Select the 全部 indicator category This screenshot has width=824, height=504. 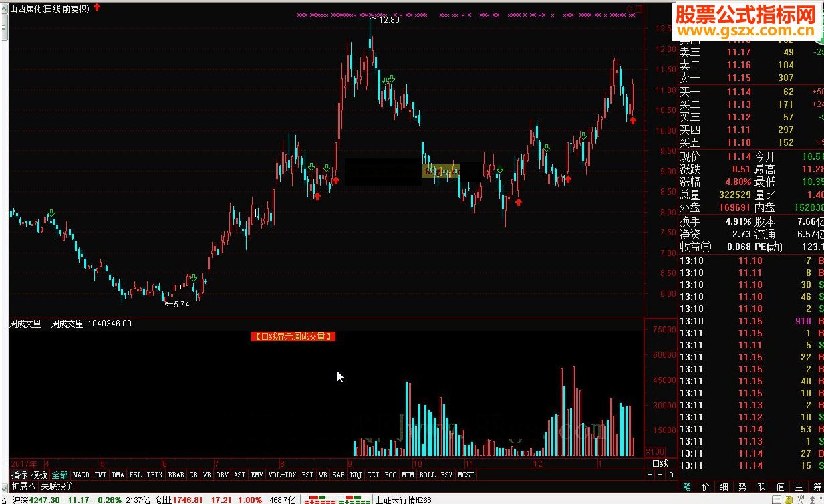click(x=59, y=475)
